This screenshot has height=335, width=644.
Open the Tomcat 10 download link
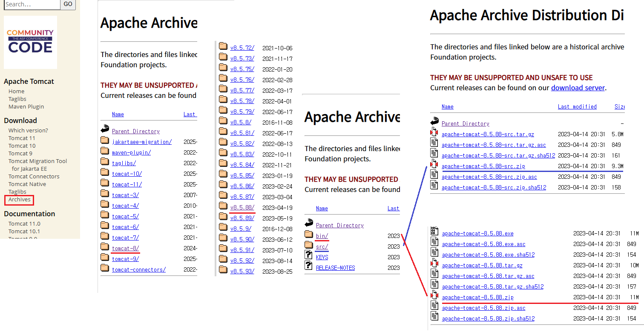click(x=22, y=146)
